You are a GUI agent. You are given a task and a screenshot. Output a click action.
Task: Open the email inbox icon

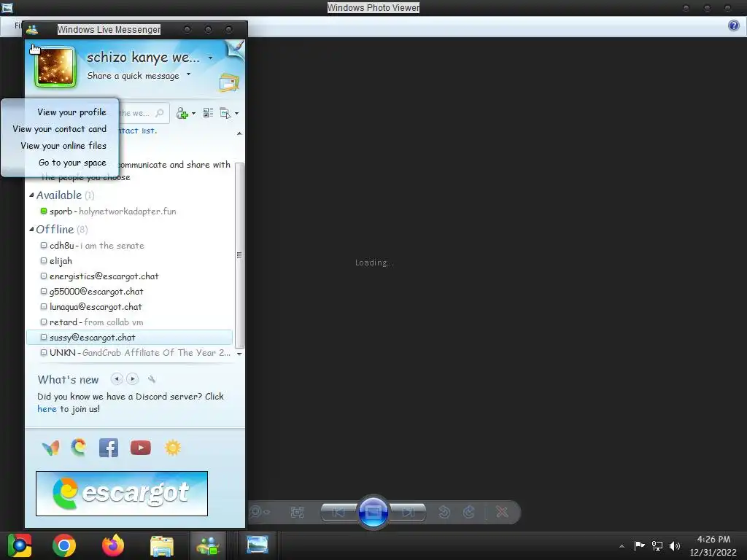coord(228,83)
